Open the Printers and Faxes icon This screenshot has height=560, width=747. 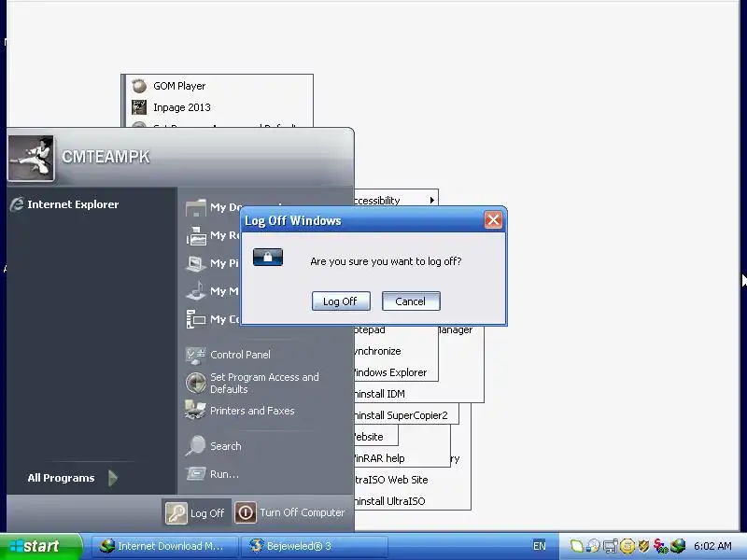195,411
